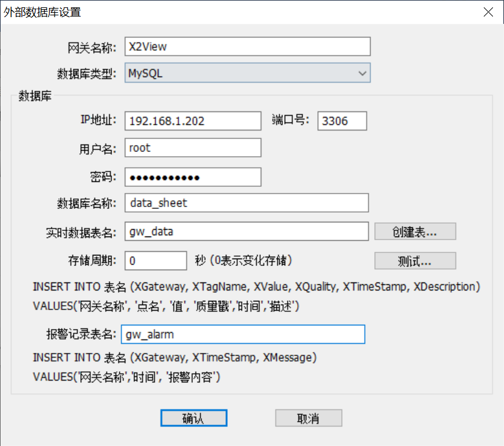The image size is (504, 446).
Task: Click the 数据库 group box label
Action: (35, 96)
